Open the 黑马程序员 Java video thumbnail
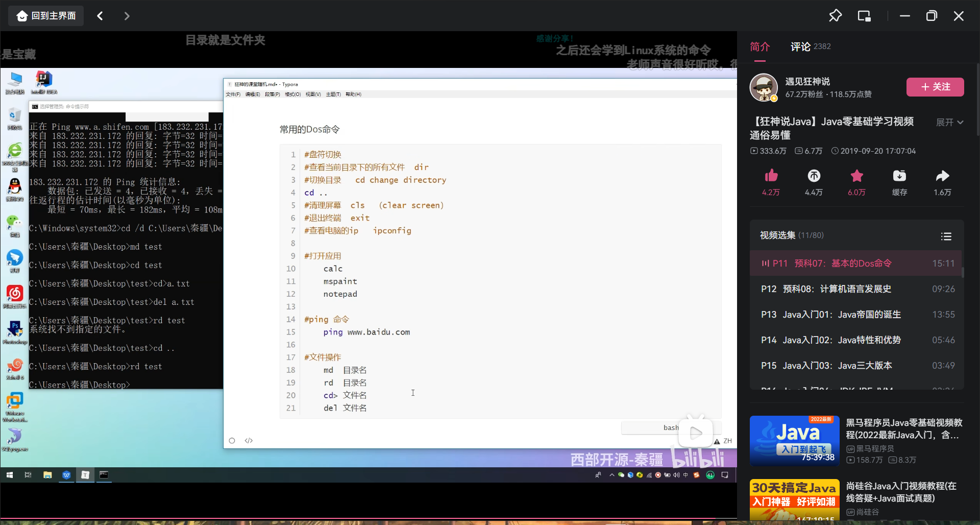Screen dimensions: 980x525 pyautogui.click(x=795, y=441)
